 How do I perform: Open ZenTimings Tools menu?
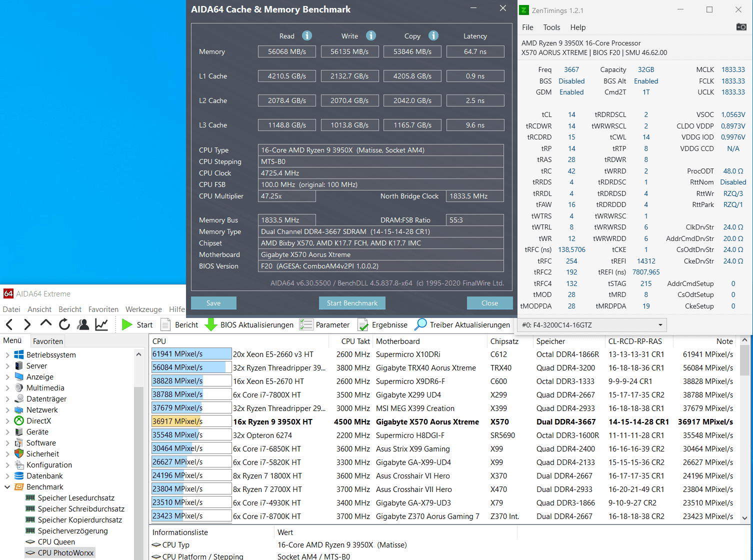click(551, 27)
